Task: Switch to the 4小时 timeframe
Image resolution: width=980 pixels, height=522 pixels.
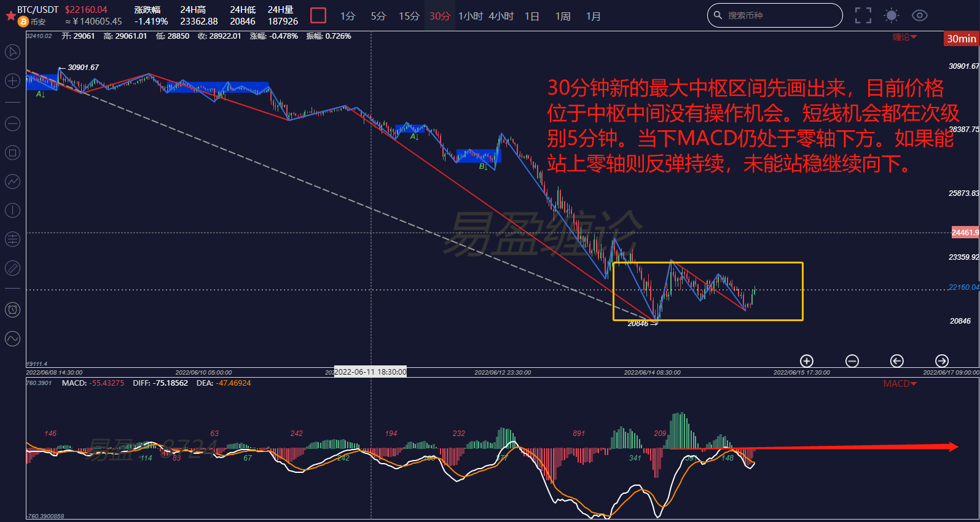Action: [x=501, y=16]
